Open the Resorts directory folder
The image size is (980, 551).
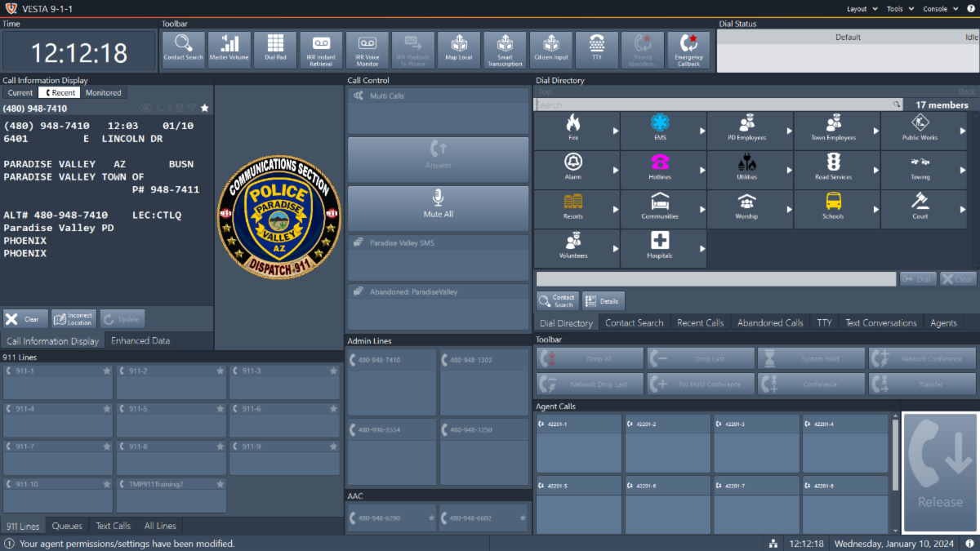click(x=577, y=209)
